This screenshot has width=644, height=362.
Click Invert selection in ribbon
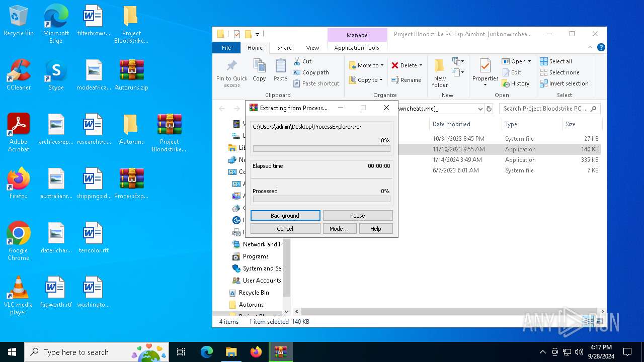click(564, 83)
